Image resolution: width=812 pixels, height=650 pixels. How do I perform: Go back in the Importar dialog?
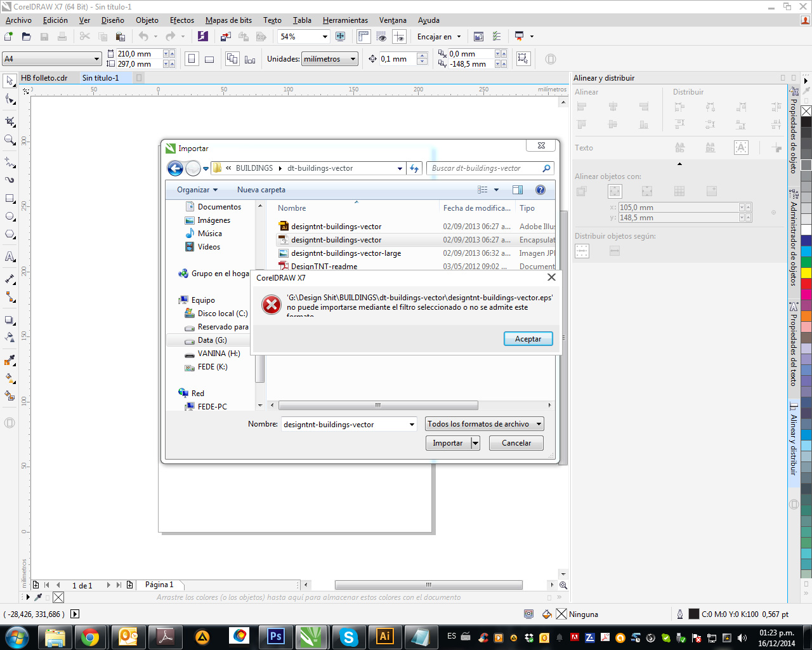tap(175, 168)
